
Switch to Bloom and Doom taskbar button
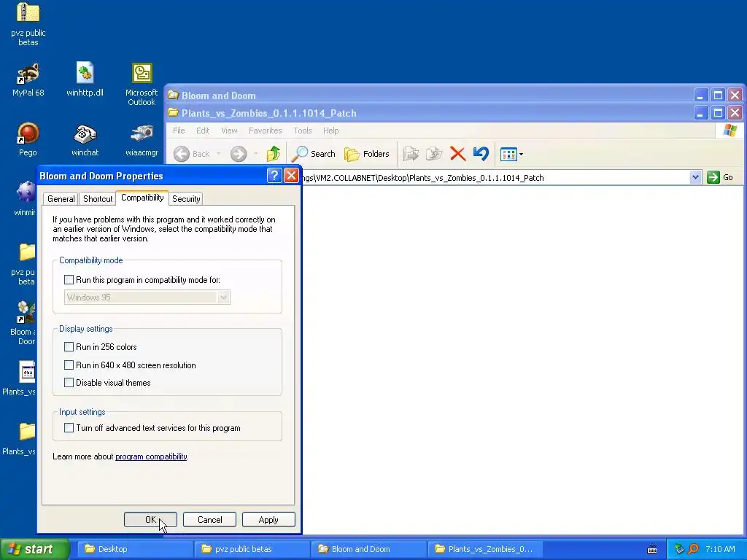(x=368, y=549)
